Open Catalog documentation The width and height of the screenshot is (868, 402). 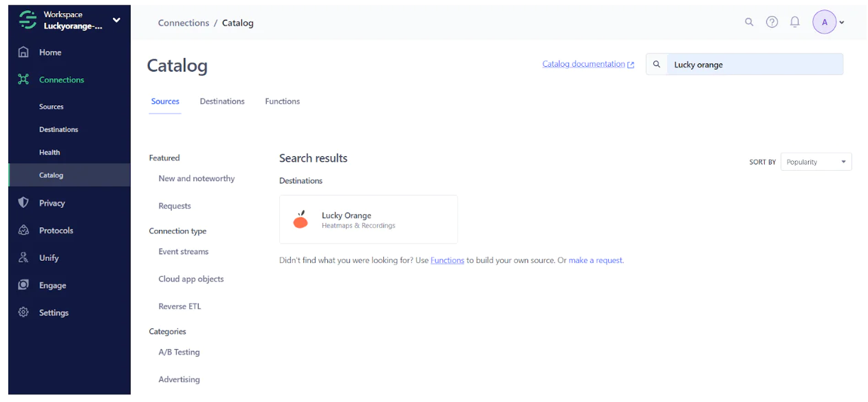(x=583, y=63)
